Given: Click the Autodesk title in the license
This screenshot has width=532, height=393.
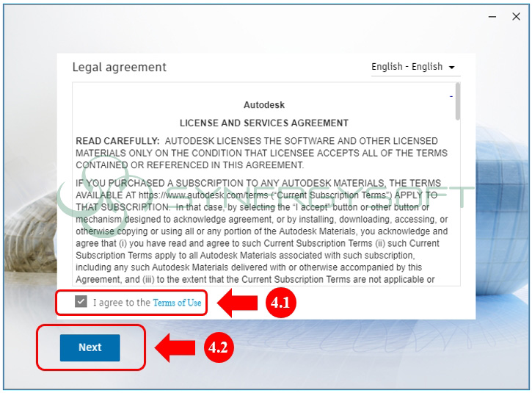Looking at the screenshot, I should coord(263,105).
